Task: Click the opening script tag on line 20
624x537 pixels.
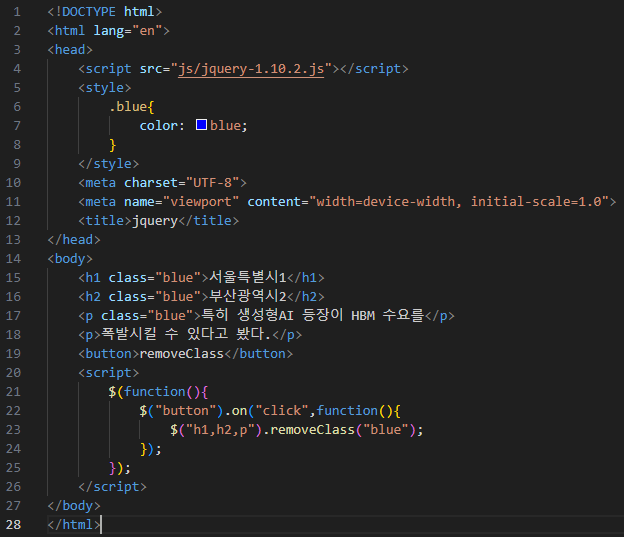Action: (x=109, y=373)
